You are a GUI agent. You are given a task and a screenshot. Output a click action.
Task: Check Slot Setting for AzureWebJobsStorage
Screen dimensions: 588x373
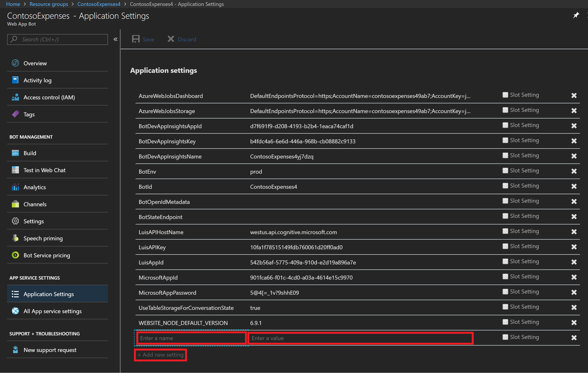(x=505, y=110)
